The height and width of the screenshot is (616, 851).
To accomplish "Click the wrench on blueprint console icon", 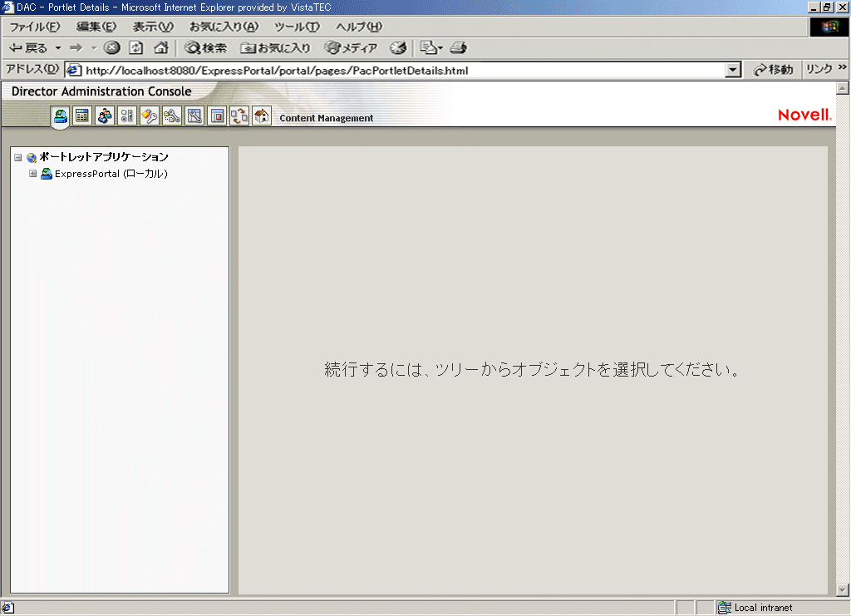I will [x=194, y=116].
